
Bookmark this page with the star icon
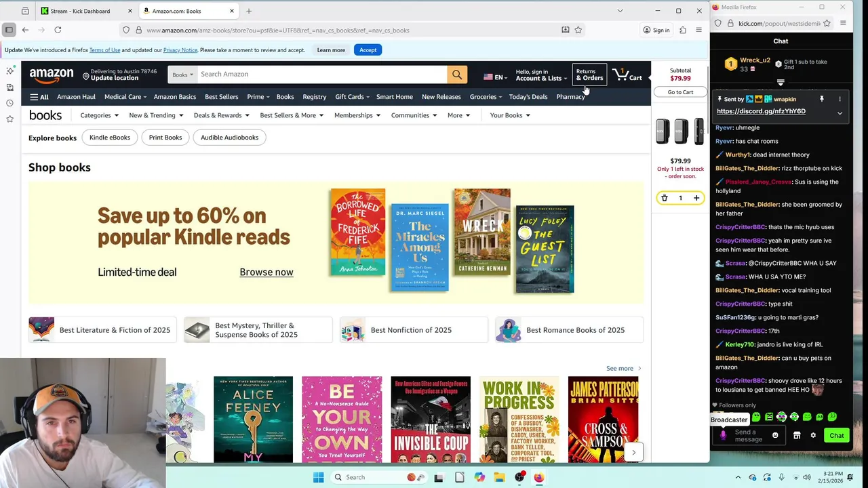point(578,30)
